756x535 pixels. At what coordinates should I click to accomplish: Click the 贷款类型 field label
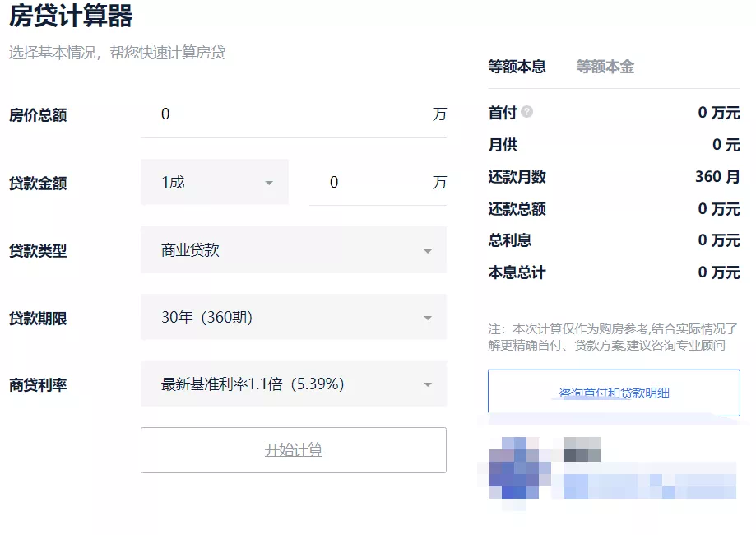pyautogui.click(x=38, y=251)
